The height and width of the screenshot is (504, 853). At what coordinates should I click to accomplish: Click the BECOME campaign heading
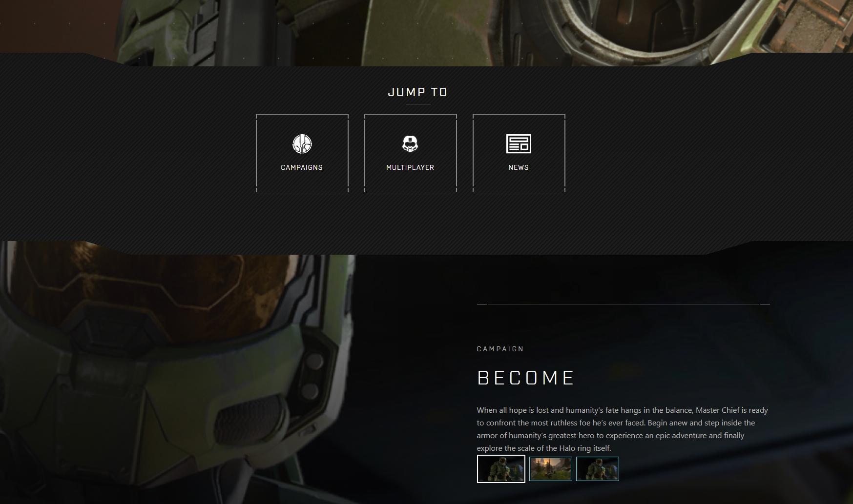[526, 378]
